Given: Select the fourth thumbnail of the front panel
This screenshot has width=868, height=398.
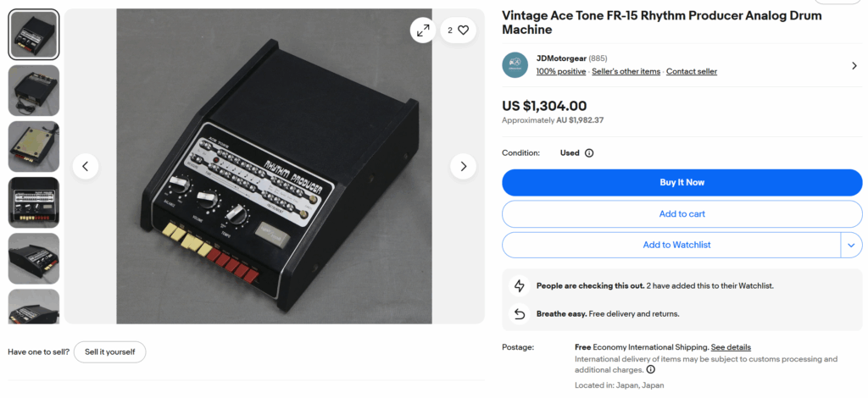Looking at the screenshot, I should 34,202.
